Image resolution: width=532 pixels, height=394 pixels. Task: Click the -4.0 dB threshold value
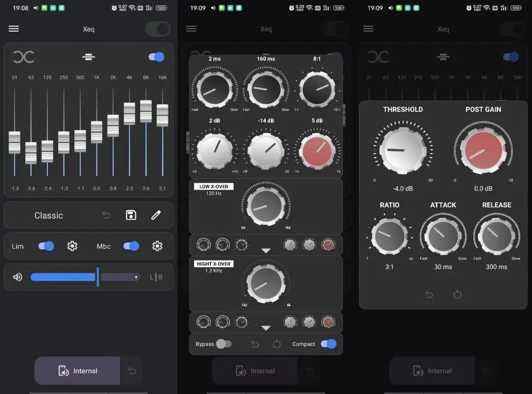pyautogui.click(x=403, y=189)
